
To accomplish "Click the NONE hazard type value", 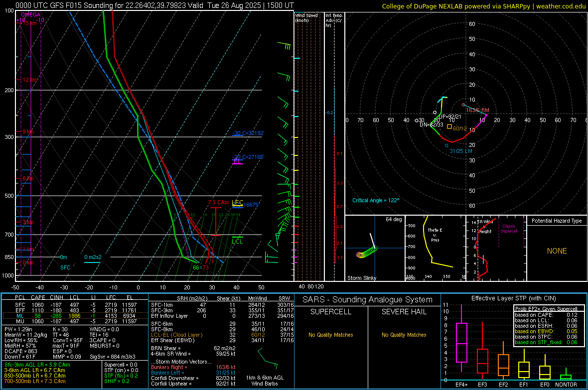I will [x=557, y=251].
